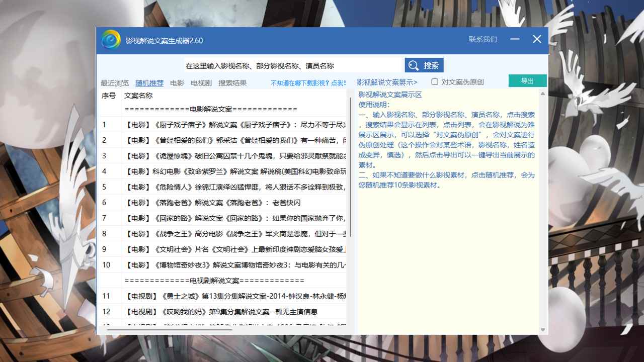Select row 9 《文明社会》
Screen dimensions: 644x362
[222, 249]
